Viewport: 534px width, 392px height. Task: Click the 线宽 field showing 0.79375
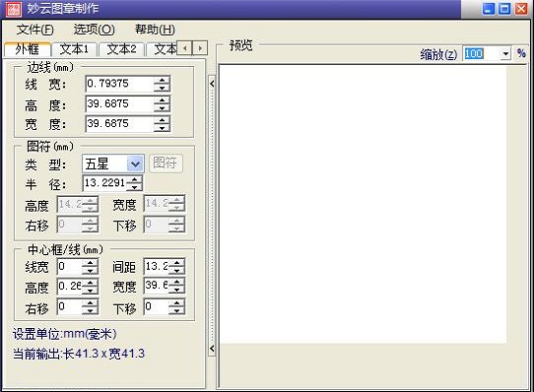click(x=119, y=84)
